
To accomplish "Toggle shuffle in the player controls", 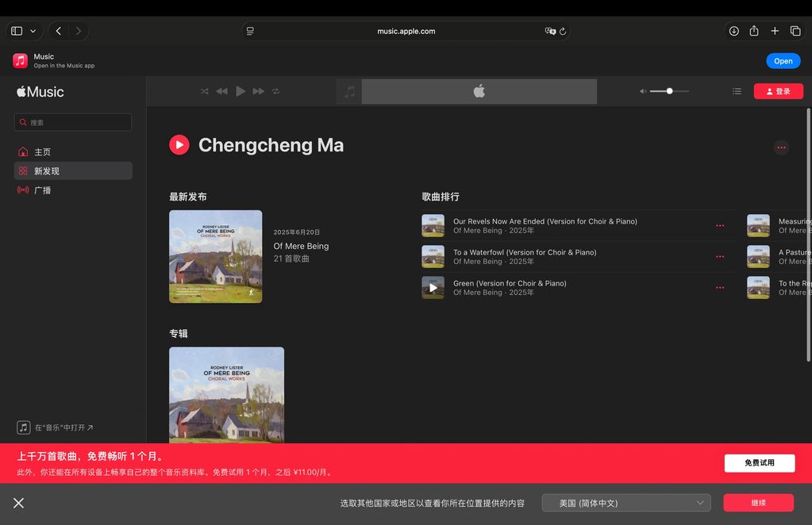I will click(x=204, y=91).
